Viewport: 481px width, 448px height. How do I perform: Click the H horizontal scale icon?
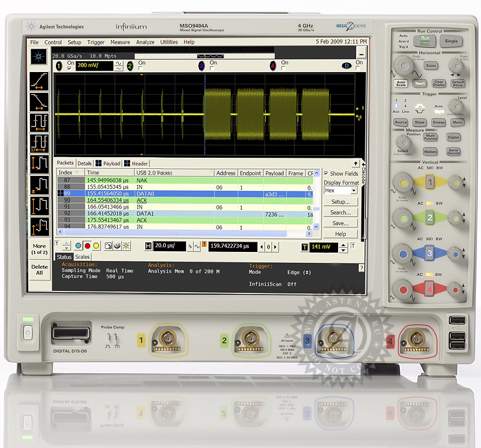point(148,246)
